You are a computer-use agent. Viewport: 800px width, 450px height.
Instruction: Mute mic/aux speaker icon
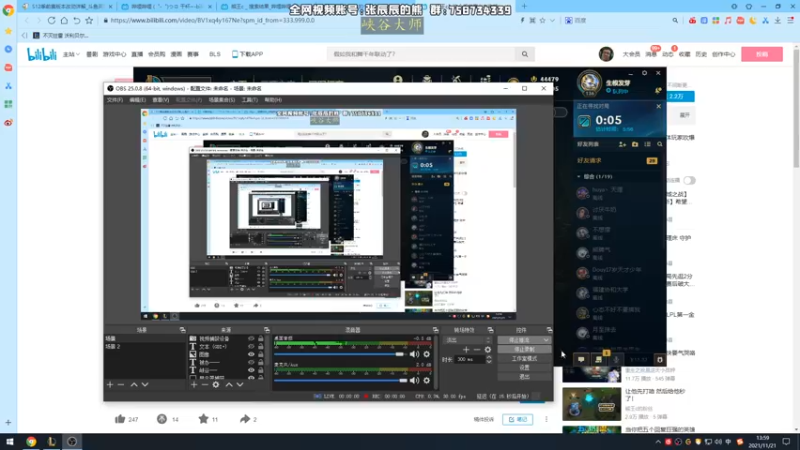[x=414, y=380]
